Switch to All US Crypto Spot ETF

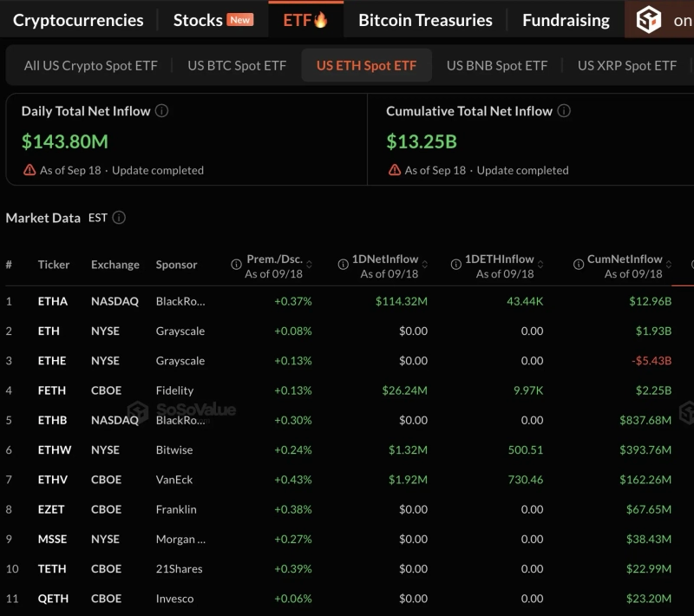click(x=91, y=65)
